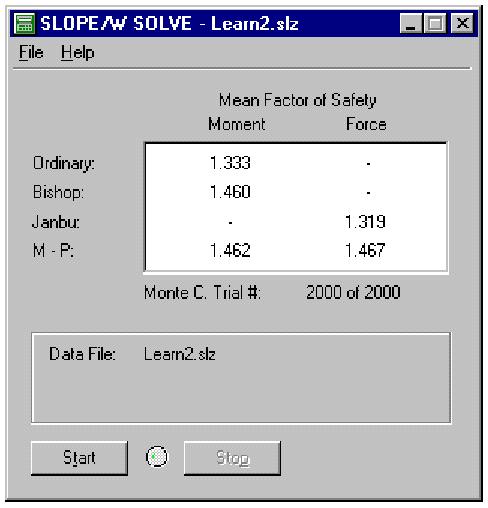This screenshot has height=508, width=488.
Task: Click the Learn2.slz data file name
Action: [180, 354]
